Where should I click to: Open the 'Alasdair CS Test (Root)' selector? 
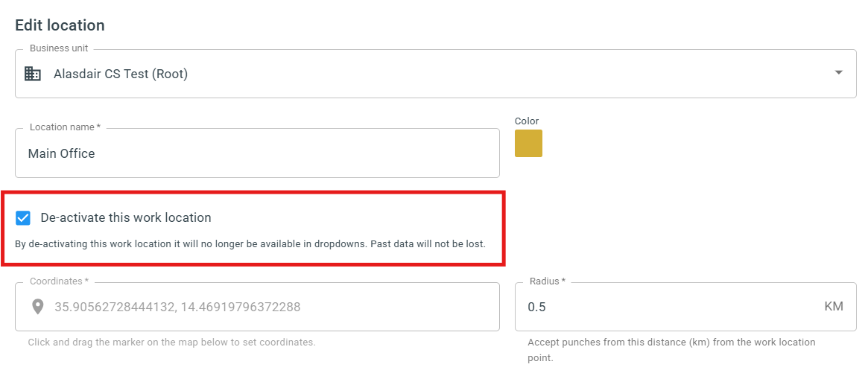coord(436,74)
